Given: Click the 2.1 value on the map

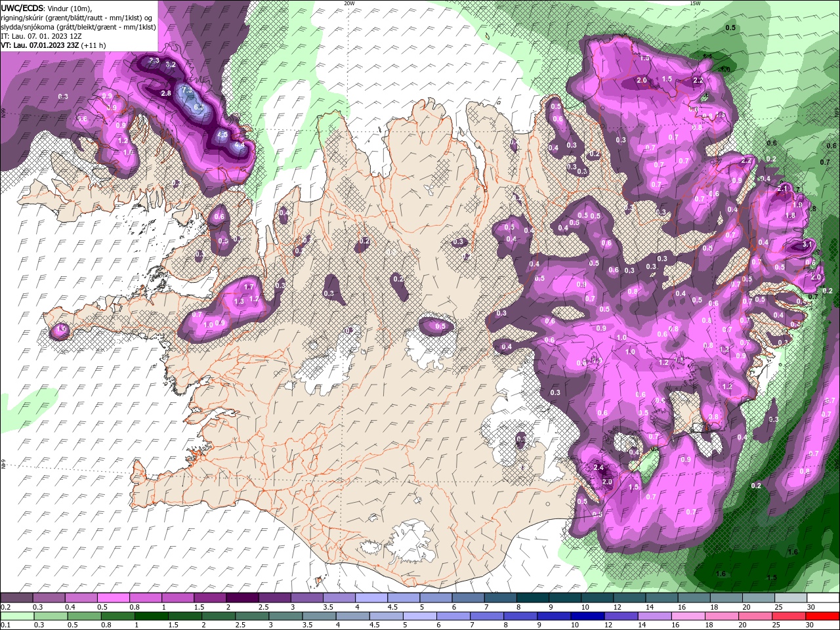Looking at the screenshot, I should [782, 188].
